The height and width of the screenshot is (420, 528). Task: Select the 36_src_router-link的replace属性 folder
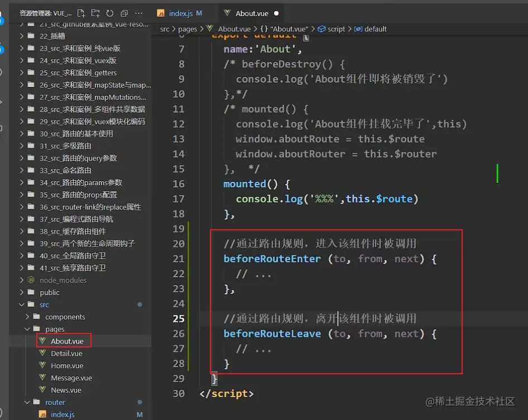coord(90,206)
